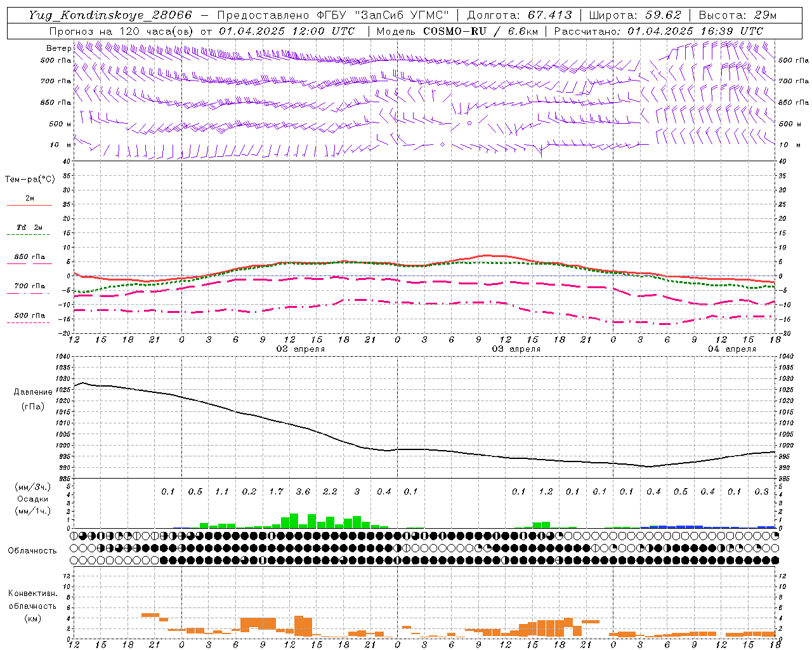The height and width of the screenshot is (650, 812).
Task: Select the Широта: 59.62 value
Action: pos(635,15)
